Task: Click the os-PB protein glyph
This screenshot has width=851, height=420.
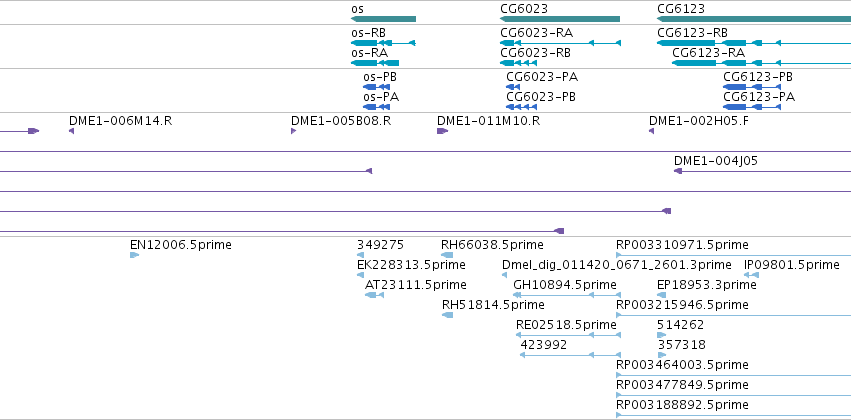Action: pyautogui.click(x=377, y=87)
